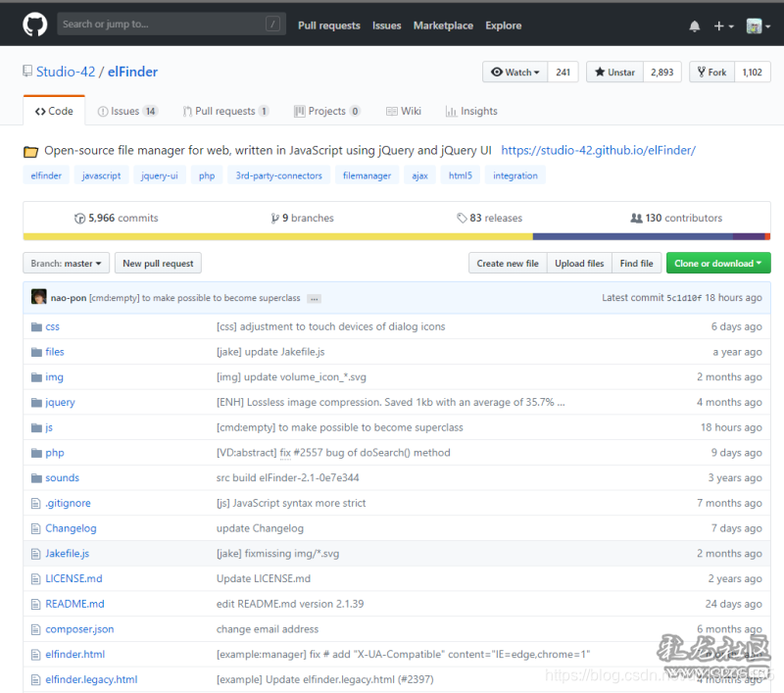Screen dimensions: 784x693
Task: Open the user avatar menu
Action: tap(758, 26)
